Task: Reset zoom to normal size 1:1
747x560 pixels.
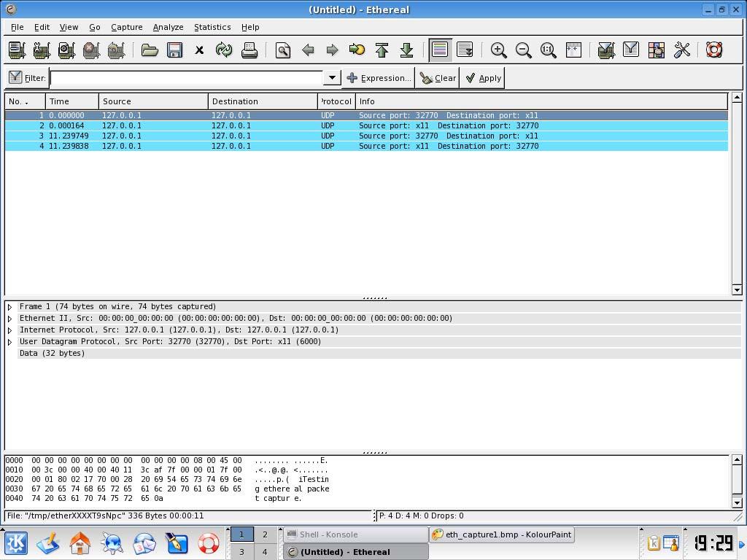Action: [548, 50]
